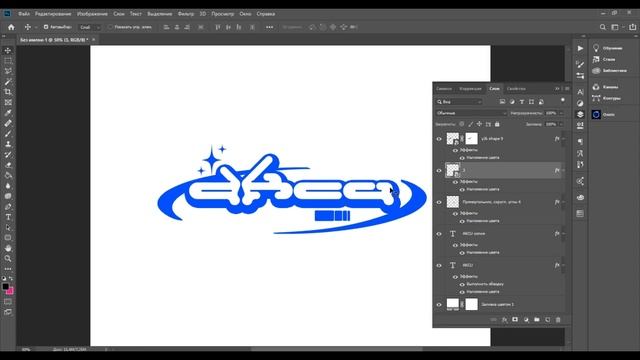Select the Blur tool
This screenshot has width=640, height=360.
tap(8, 186)
